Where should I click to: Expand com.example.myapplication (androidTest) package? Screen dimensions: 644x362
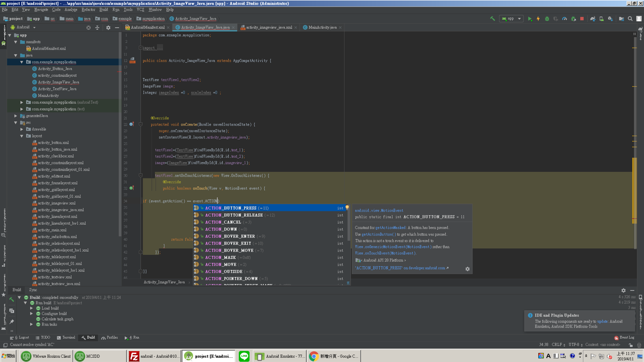[x=22, y=102]
